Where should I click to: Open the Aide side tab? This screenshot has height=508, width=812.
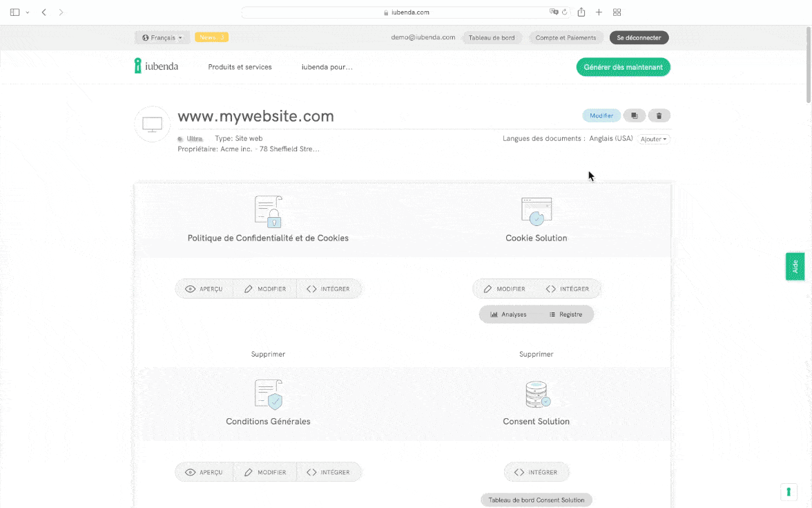795,266
